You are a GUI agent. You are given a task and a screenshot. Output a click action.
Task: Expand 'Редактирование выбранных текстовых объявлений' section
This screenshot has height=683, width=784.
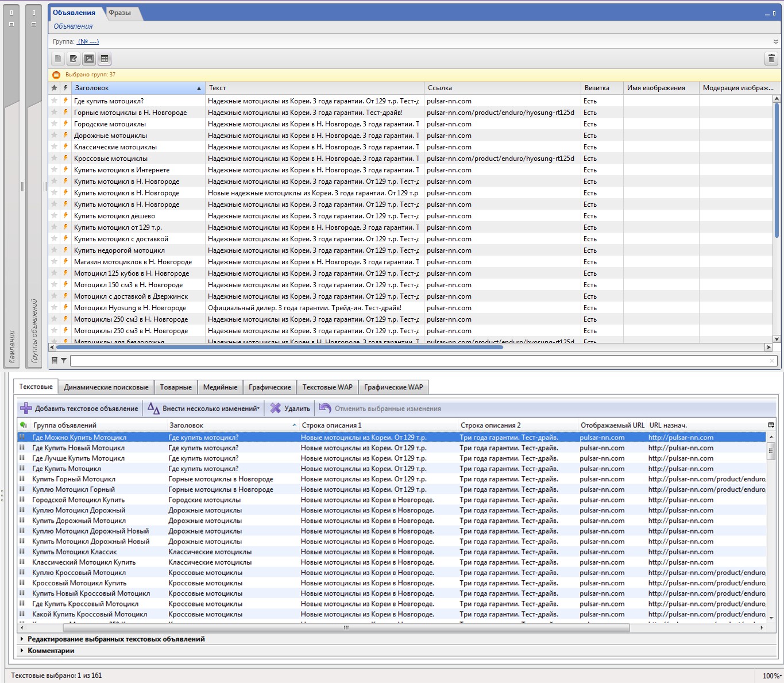(22, 639)
